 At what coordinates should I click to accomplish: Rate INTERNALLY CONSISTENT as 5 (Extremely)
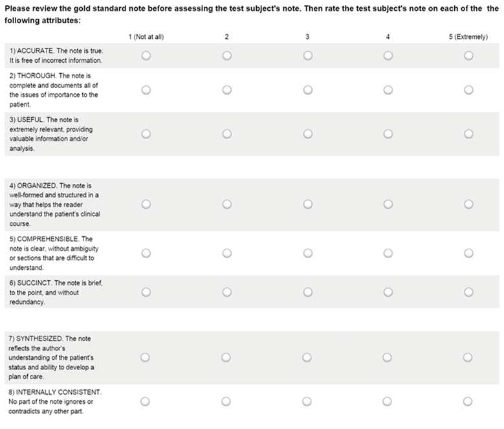tap(468, 401)
